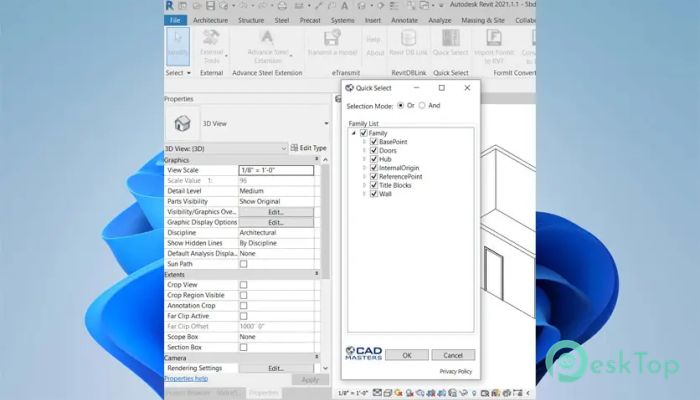Open the File tab

tap(175, 20)
